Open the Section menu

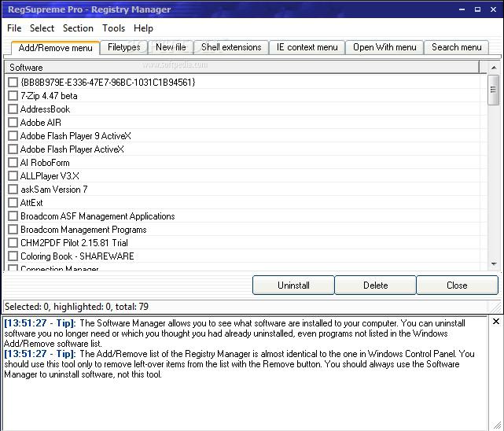[78, 28]
